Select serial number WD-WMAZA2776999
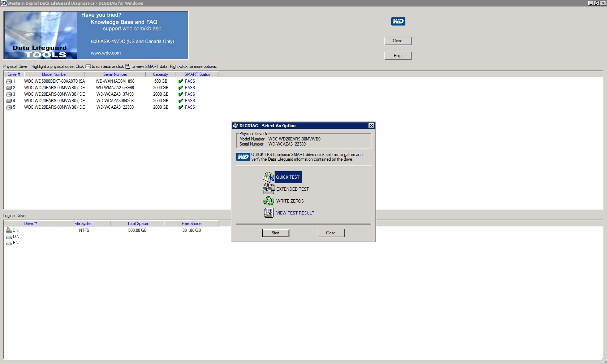This screenshot has height=364, width=607. coord(115,88)
